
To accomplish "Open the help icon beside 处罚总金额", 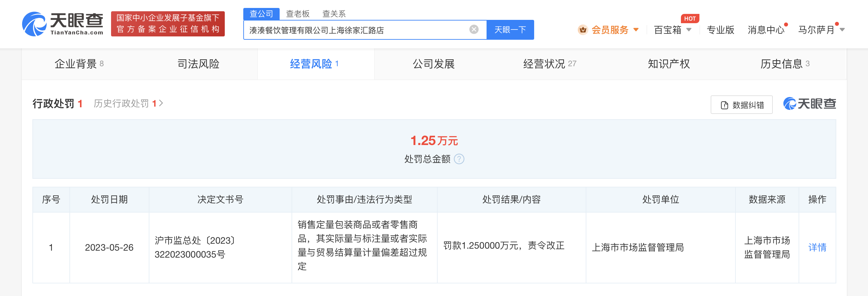I will [459, 159].
